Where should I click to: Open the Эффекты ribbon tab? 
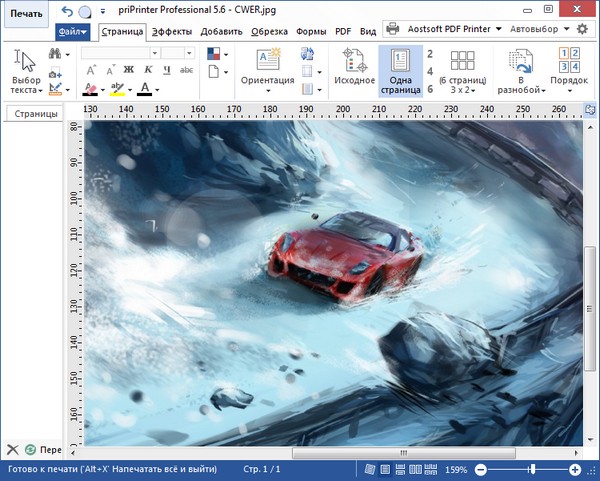pyautogui.click(x=172, y=31)
